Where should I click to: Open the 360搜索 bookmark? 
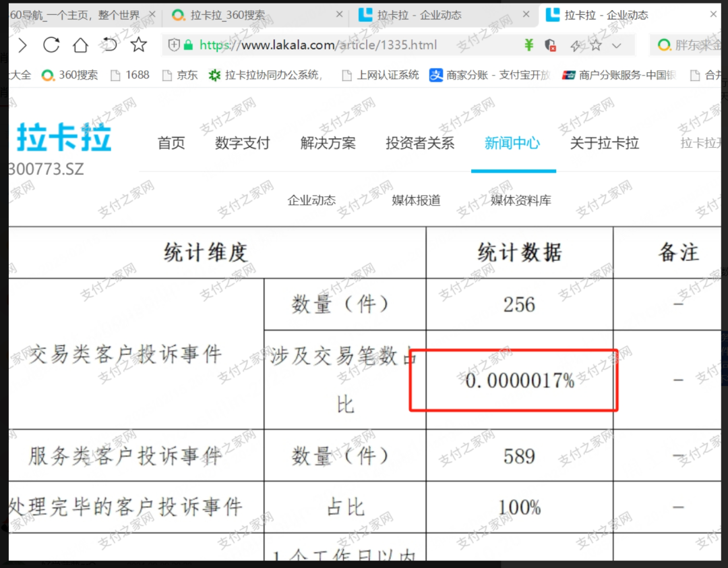pos(69,75)
